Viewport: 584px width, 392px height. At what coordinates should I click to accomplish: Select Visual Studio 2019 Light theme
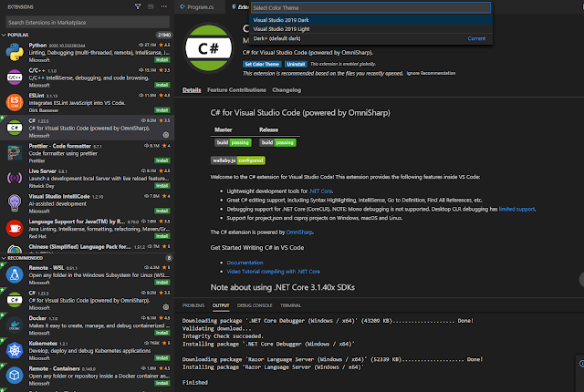370,29
